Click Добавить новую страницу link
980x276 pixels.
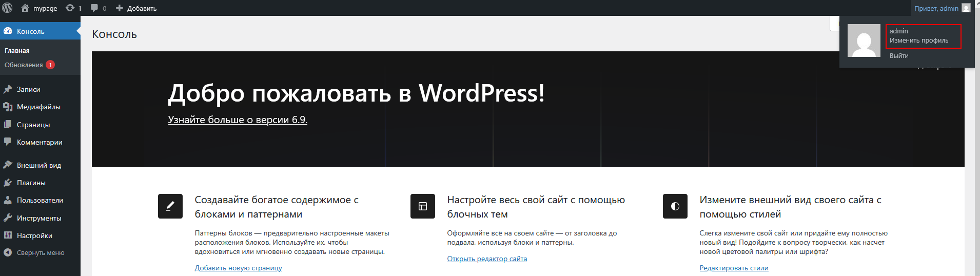point(238,268)
